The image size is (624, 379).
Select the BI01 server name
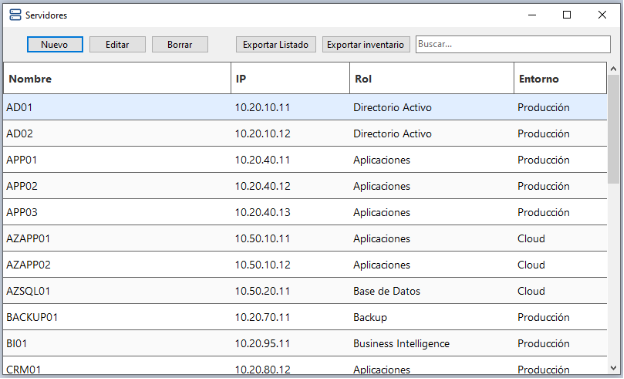tap(17, 344)
